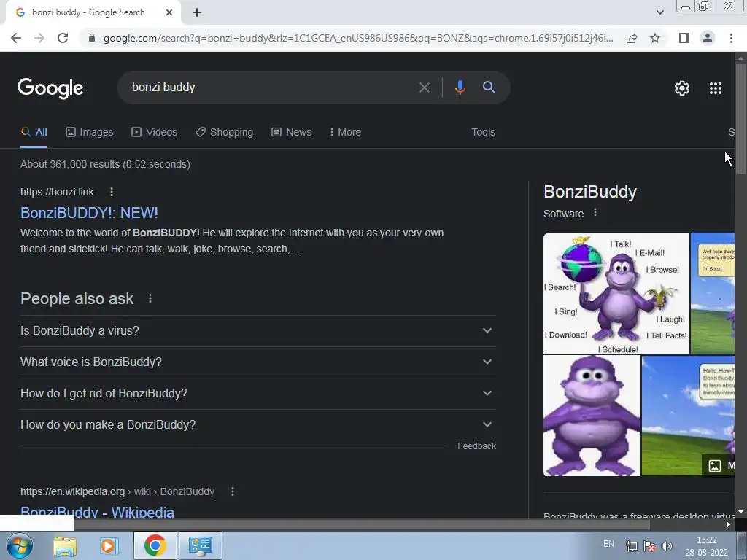
Task: Open Google quick settings gear
Action: tap(682, 88)
